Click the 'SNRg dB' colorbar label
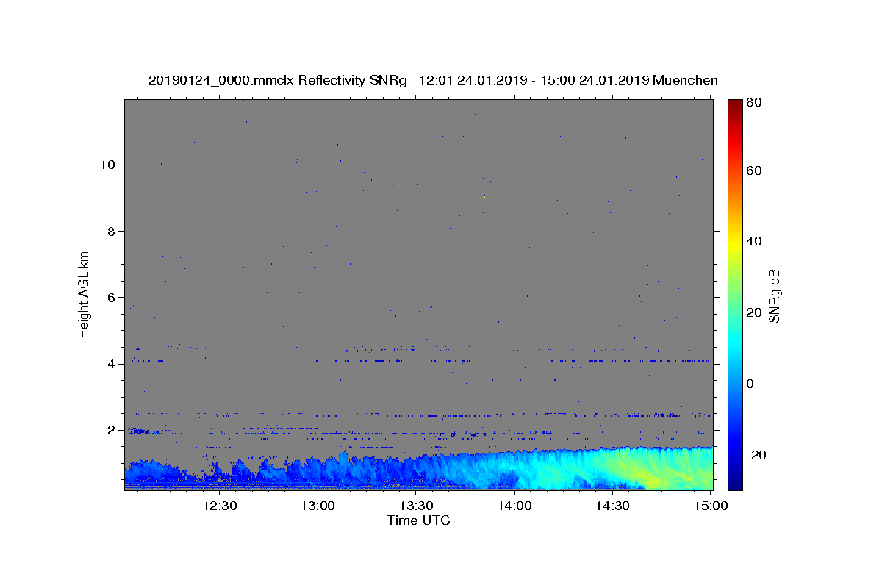 (x=774, y=295)
